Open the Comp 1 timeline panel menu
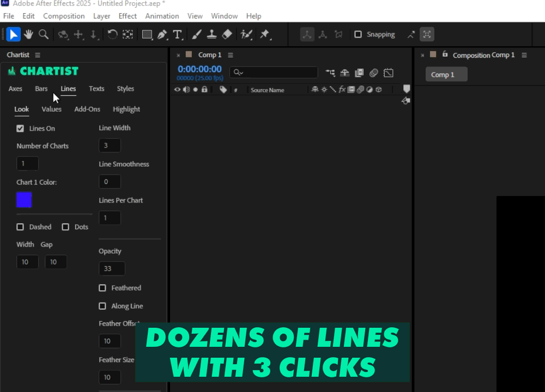The height and width of the screenshot is (392, 545). (x=231, y=55)
